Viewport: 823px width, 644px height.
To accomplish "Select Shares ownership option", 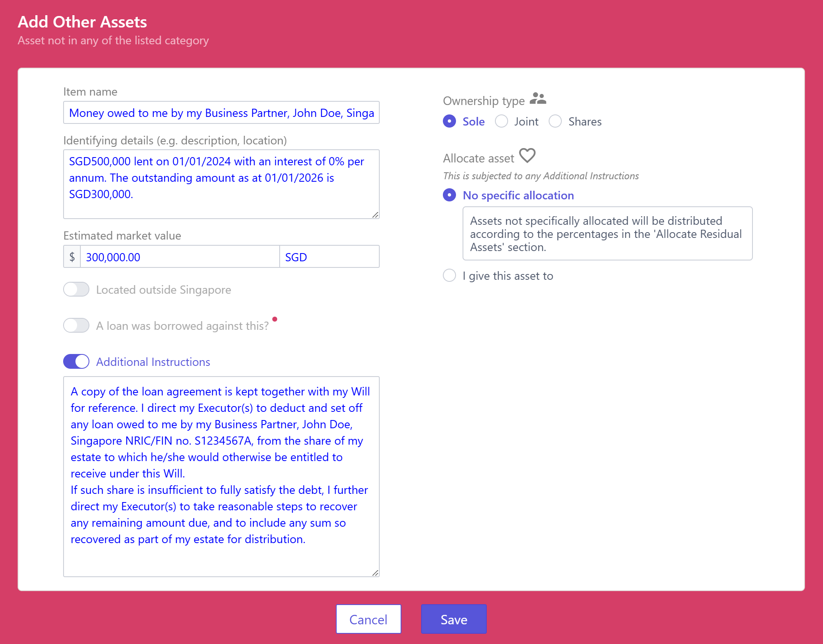I will point(555,121).
